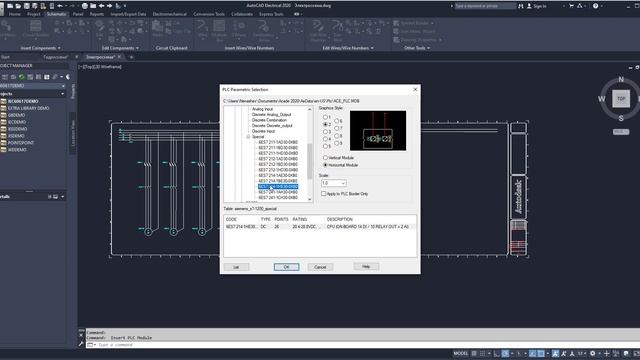Image resolution: width=640 pixels, height=360 pixels.
Task: Choose the Vertical Module radio button
Action: 325,158
